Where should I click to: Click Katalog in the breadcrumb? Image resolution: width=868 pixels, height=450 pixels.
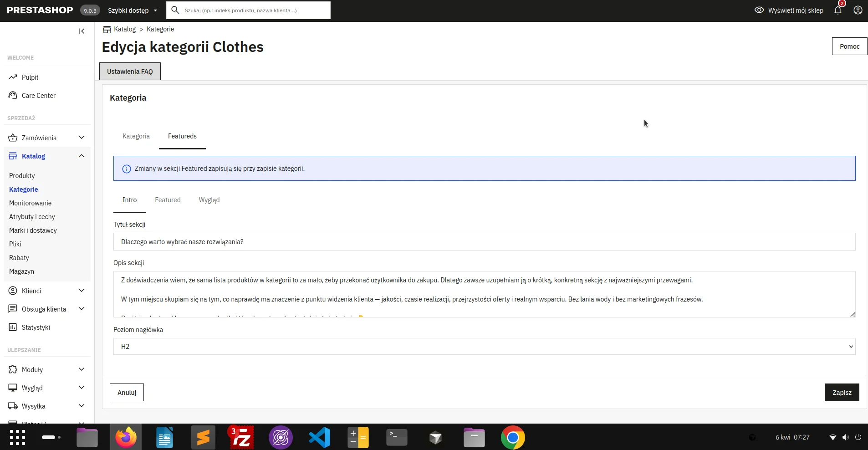[x=125, y=29]
